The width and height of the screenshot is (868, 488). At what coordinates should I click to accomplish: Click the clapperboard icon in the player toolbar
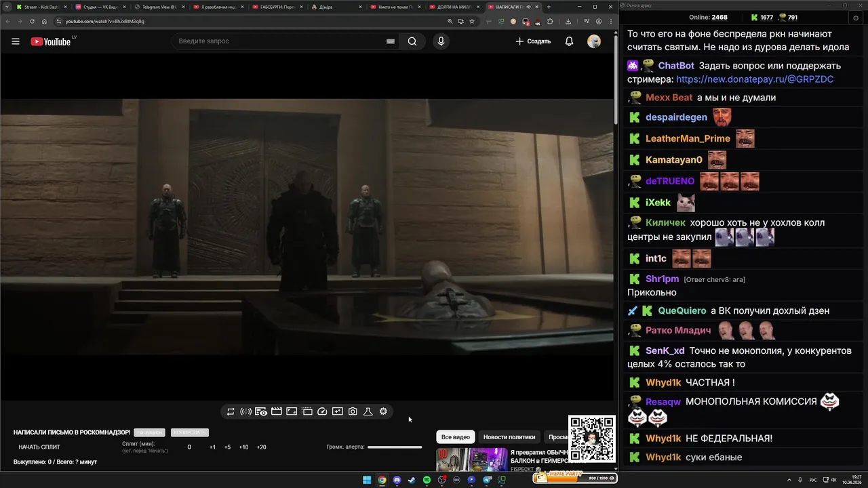(x=277, y=411)
